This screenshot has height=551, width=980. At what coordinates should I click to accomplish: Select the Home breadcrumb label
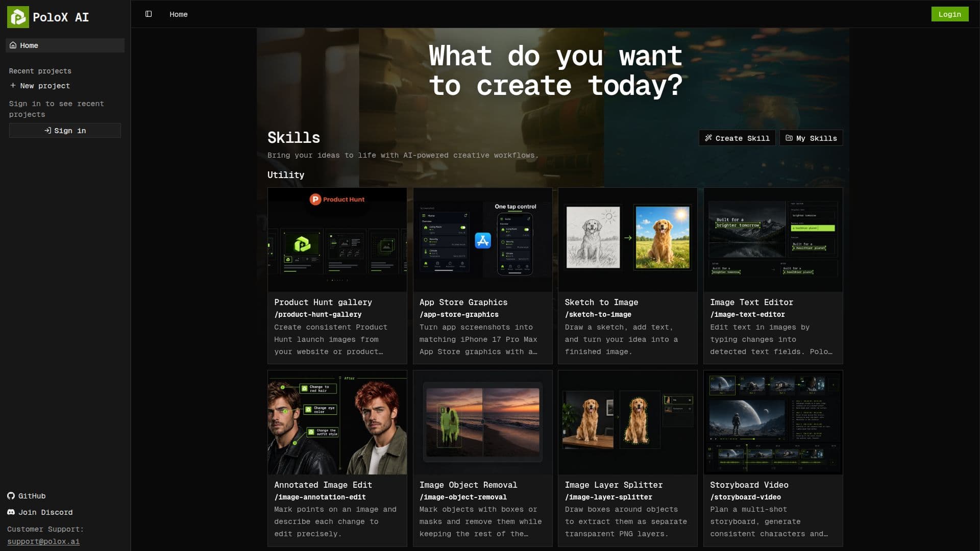point(179,14)
